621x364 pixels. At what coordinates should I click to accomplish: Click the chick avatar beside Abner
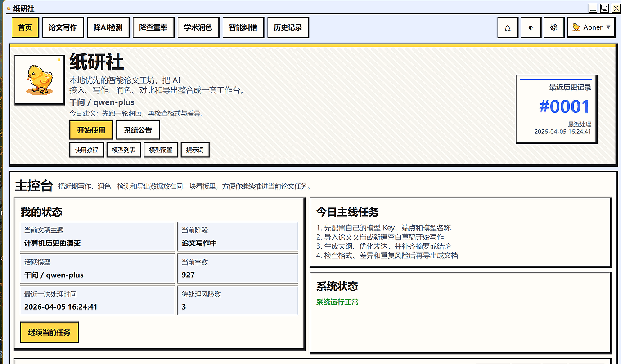coord(576,27)
